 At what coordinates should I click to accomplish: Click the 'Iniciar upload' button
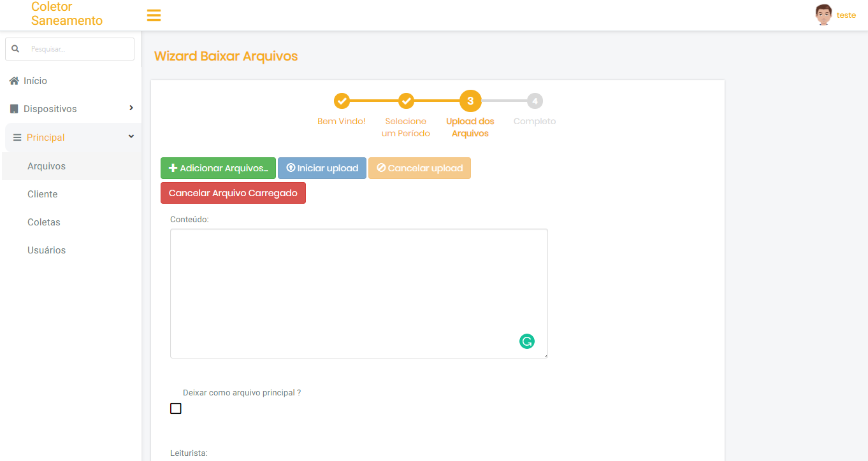click(x=322, y=168)
